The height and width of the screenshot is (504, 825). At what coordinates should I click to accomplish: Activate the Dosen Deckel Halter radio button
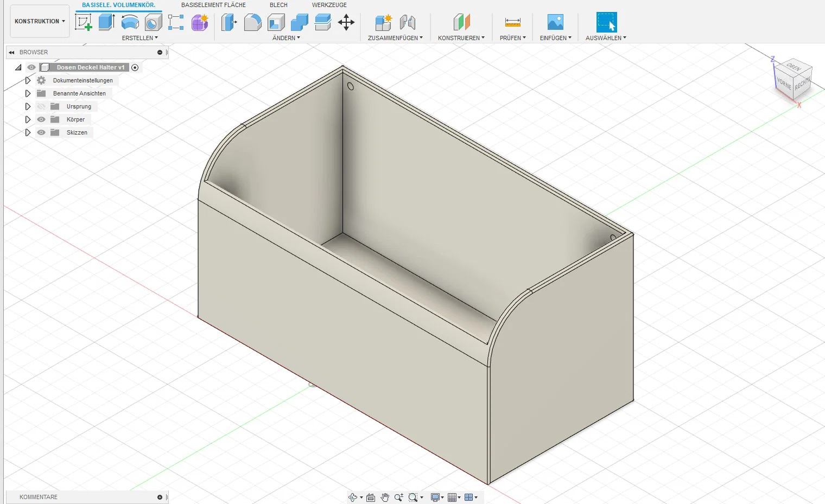coord(135,67)
